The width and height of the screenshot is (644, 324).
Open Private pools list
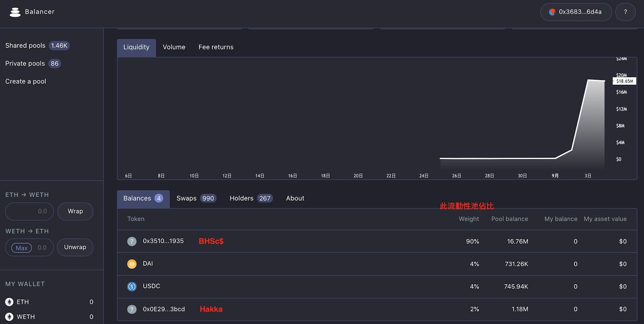coord(33,64)
